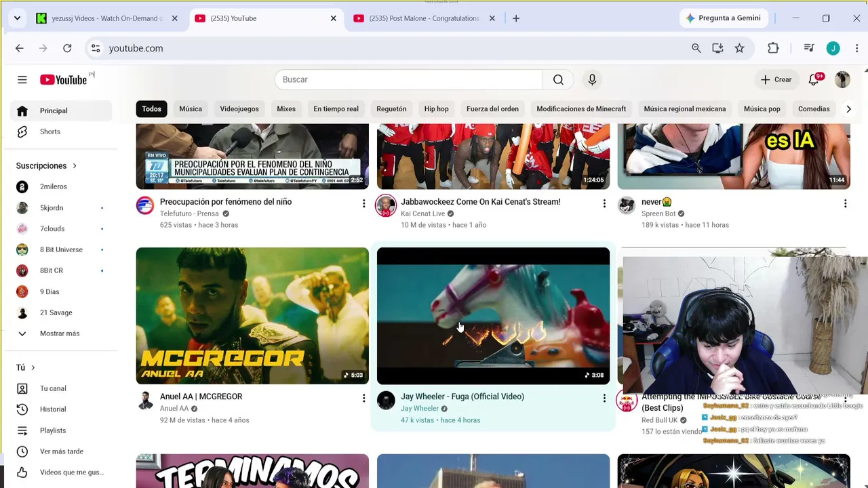Click the YouTube logo
The width and height of the screenshot is (868, 488).
[63, 80]
